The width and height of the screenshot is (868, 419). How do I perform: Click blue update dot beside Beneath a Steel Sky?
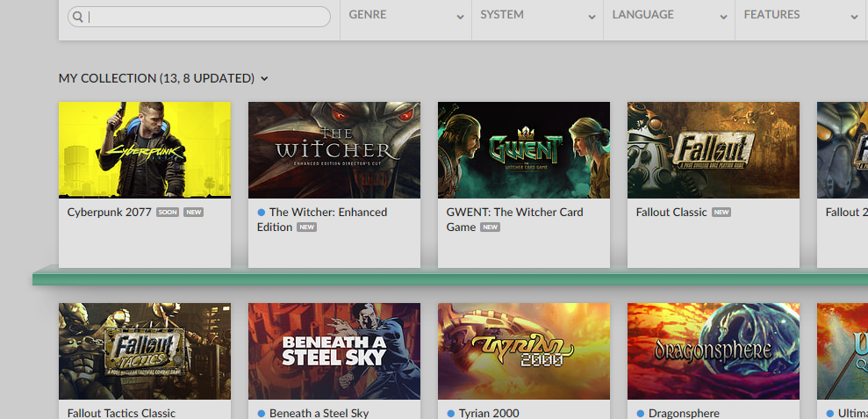click(262, 414)
